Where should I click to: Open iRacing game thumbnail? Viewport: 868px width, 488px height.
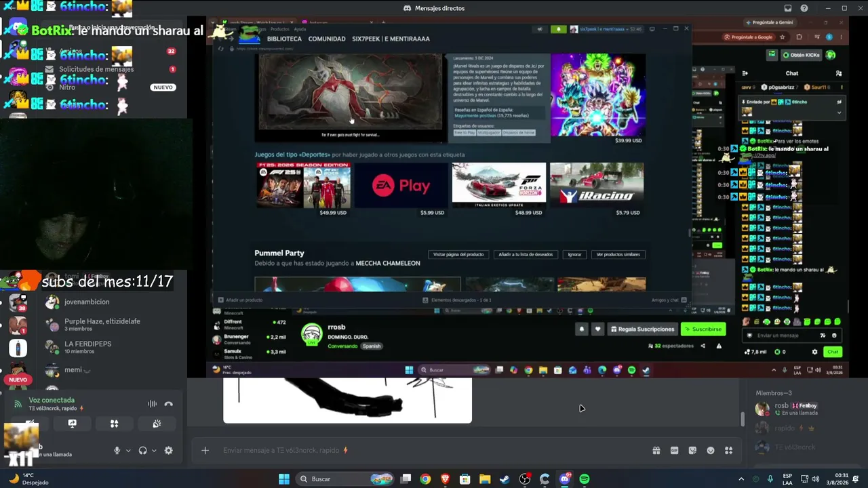[x=597, y=185]
